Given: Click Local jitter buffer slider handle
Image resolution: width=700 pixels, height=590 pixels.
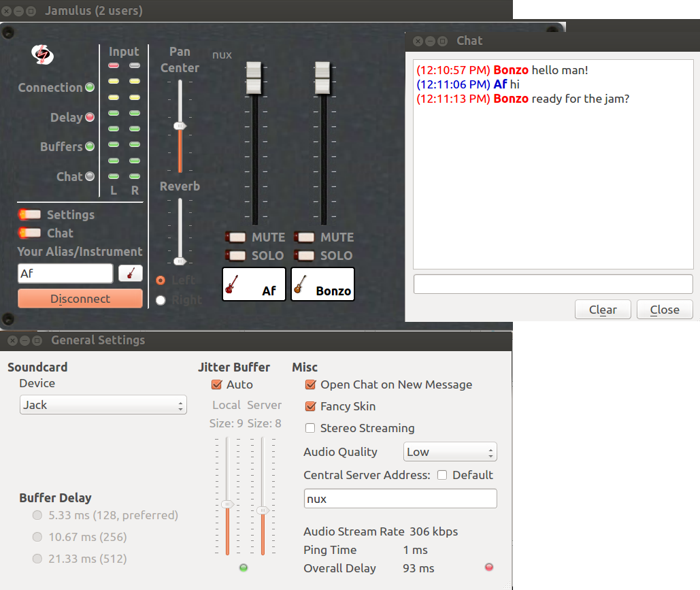Looking at the screenshot, I should click(x=227, y=504).
